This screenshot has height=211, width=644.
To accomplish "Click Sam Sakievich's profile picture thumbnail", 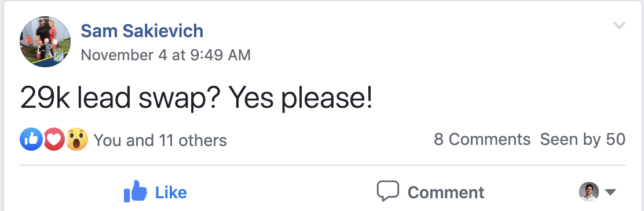I will click(45, 42).
